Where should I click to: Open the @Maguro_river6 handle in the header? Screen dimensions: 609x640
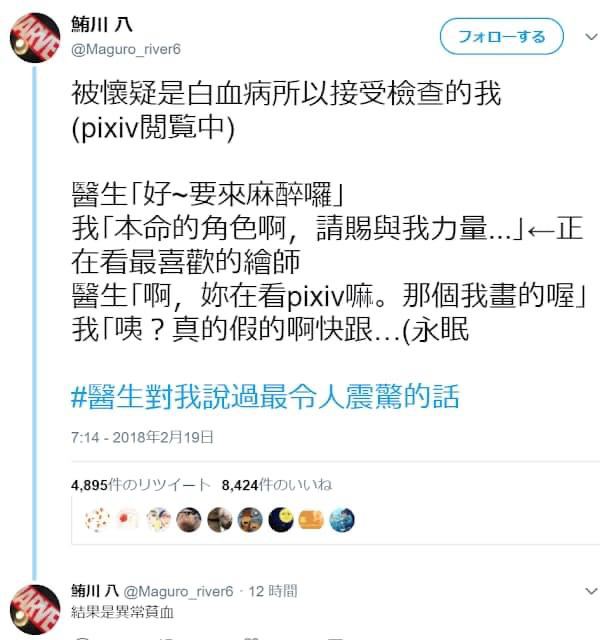(x=126, y=49)
